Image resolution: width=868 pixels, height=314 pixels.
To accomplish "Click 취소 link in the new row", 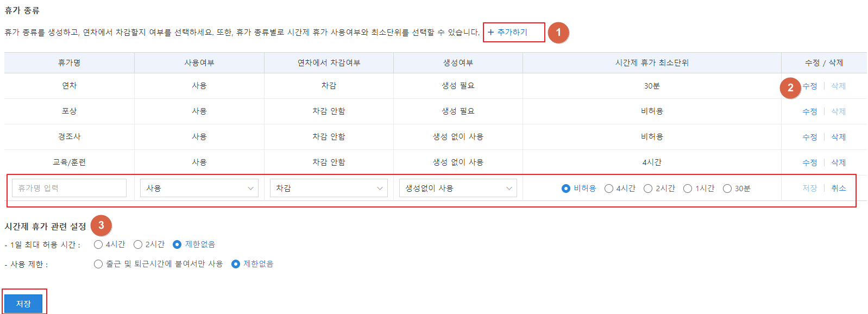I will (x=838, y=188).
